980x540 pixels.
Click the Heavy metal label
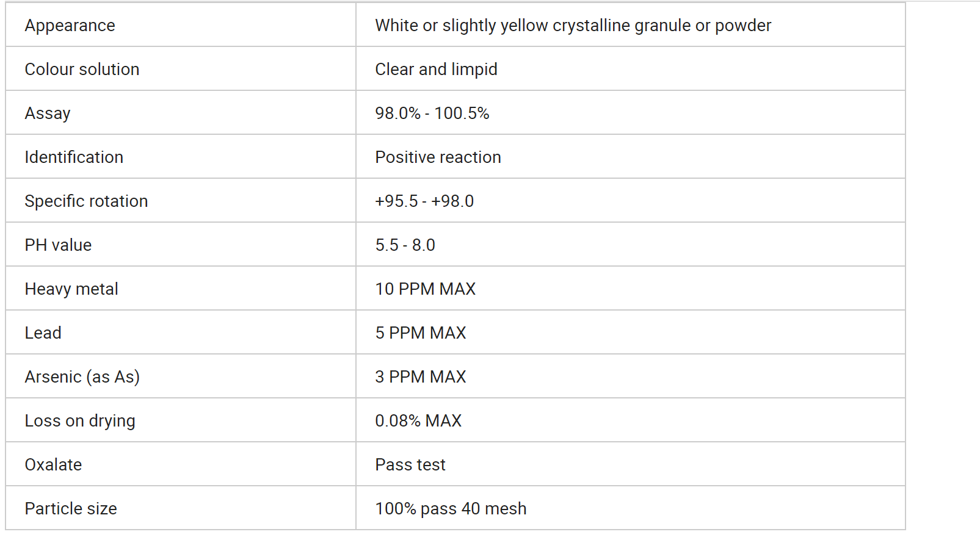[71, 289]
